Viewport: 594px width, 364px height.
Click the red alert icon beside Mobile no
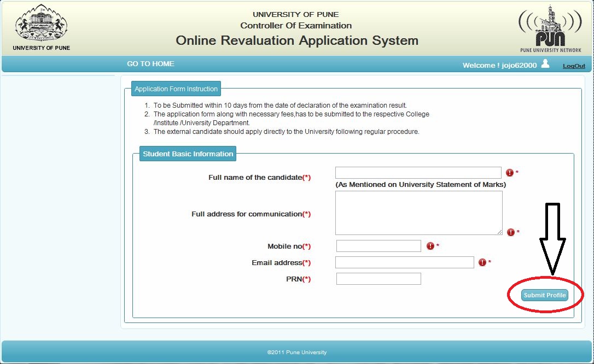pyautogui.click(x=430, y=245)
